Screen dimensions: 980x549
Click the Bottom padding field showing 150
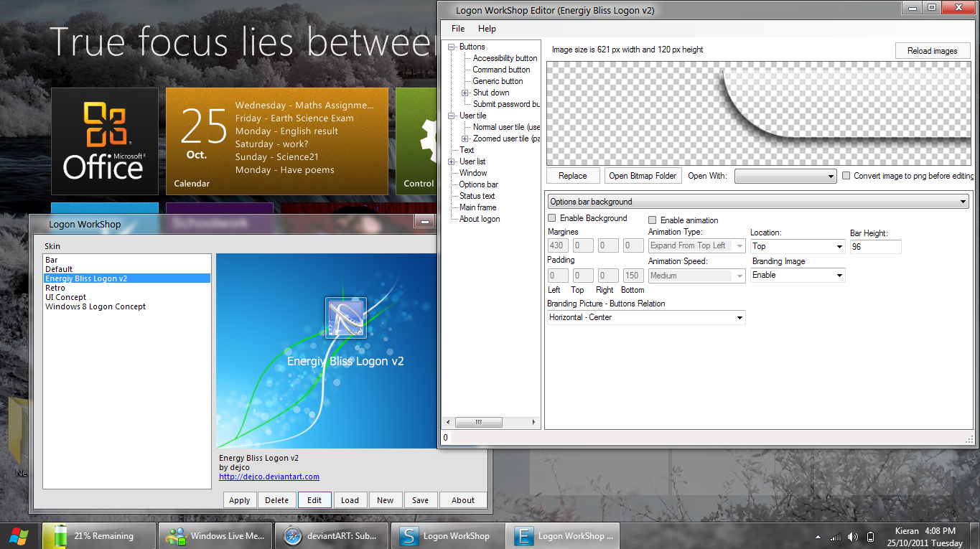coord(633,275)
